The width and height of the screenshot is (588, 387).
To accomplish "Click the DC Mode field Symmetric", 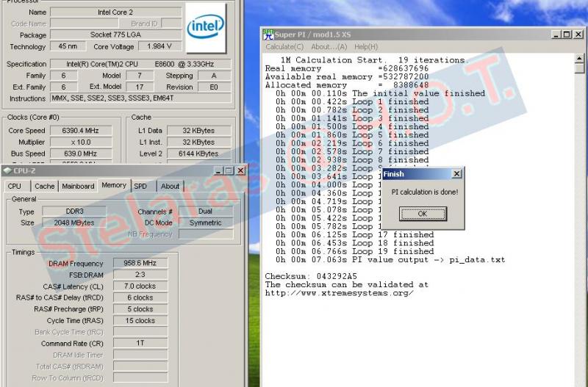I will pos(206,223).
